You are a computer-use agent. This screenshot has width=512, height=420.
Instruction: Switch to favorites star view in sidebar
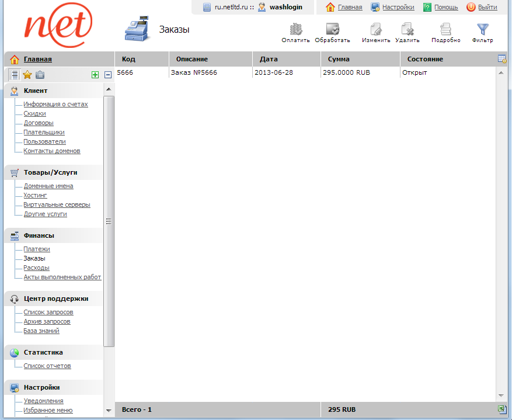pyautogui.click(x=27, y=74)
